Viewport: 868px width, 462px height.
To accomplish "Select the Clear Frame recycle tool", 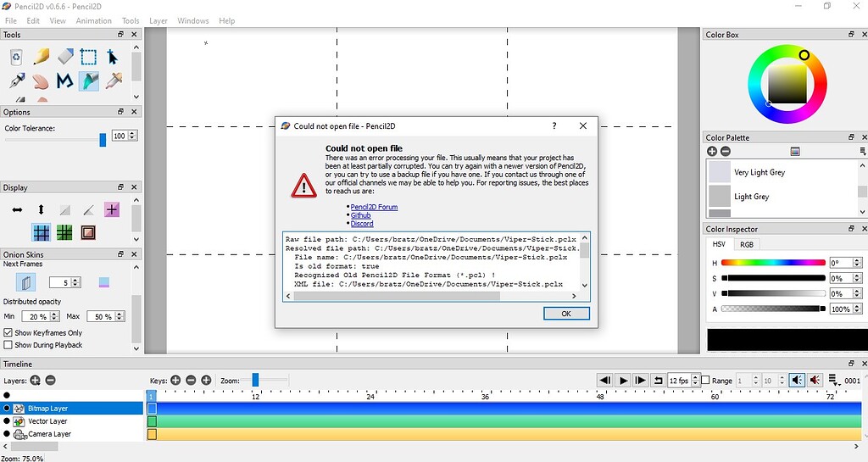I will point(17,57).
